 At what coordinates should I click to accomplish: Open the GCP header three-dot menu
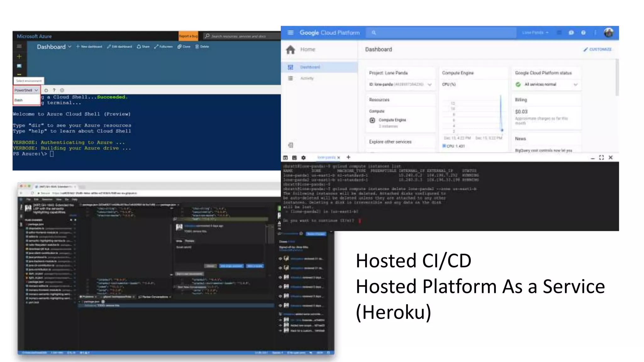click(x=595, y=33)
